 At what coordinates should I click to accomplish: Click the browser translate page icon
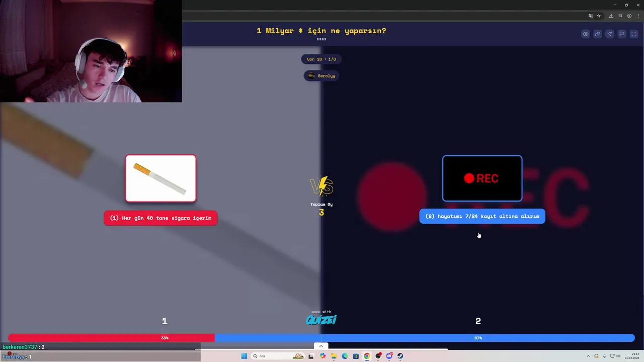tap(591, 16)
